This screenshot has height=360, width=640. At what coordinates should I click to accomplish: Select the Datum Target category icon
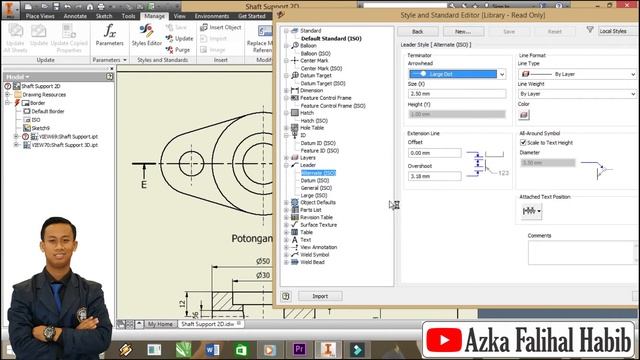point(295,76)
